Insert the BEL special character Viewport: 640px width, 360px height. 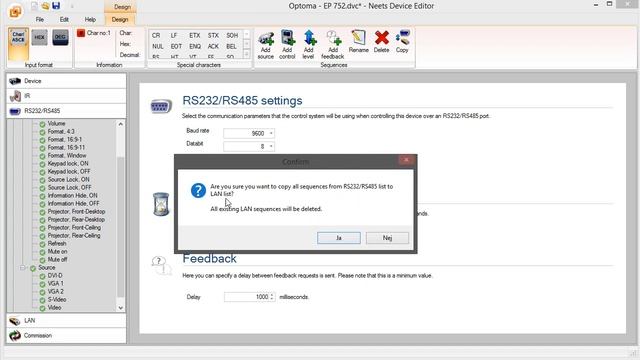point(231,47)
